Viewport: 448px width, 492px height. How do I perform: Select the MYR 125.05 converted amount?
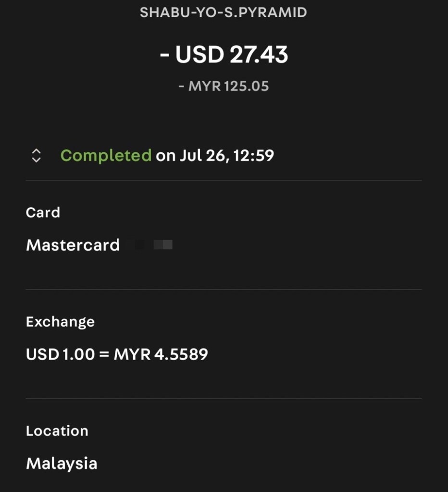tap(228, 87)
